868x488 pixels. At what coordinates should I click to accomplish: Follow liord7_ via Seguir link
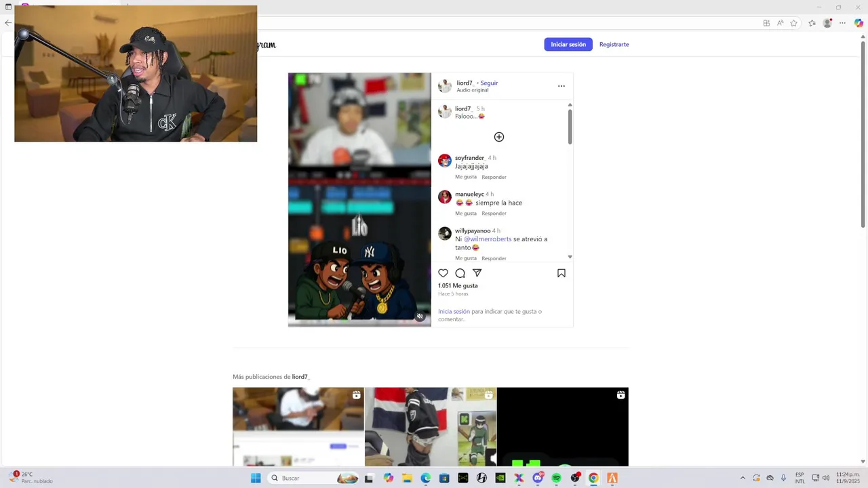point(489,83)
